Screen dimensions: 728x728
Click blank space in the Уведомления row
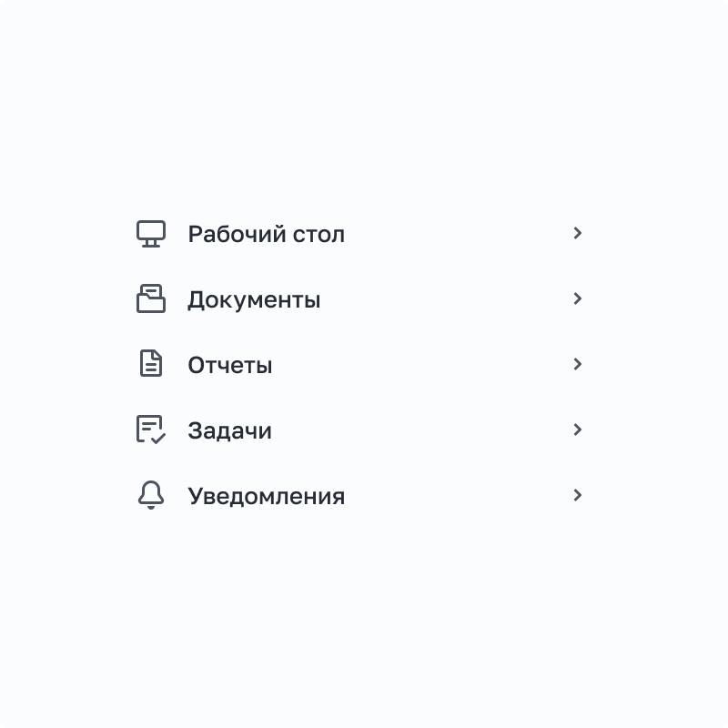[455, 496]
